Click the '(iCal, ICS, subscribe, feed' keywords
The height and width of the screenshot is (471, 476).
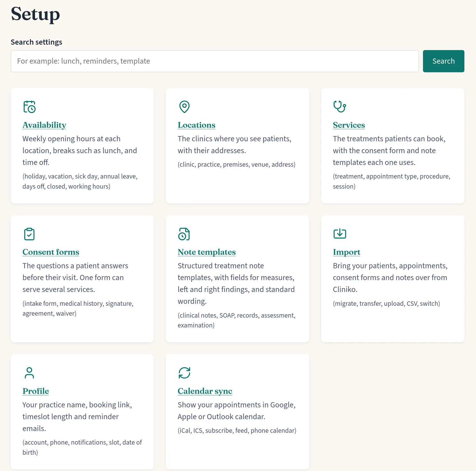(x=237, y=430)
